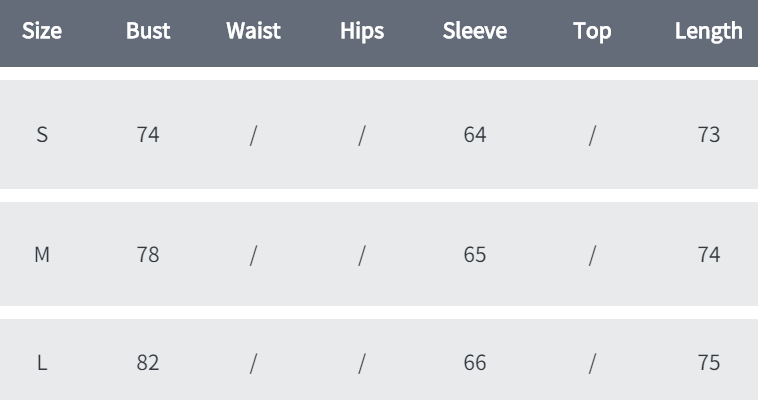Select the S size cell
Viewport: 758px width, 400px height.
point(42,134)
